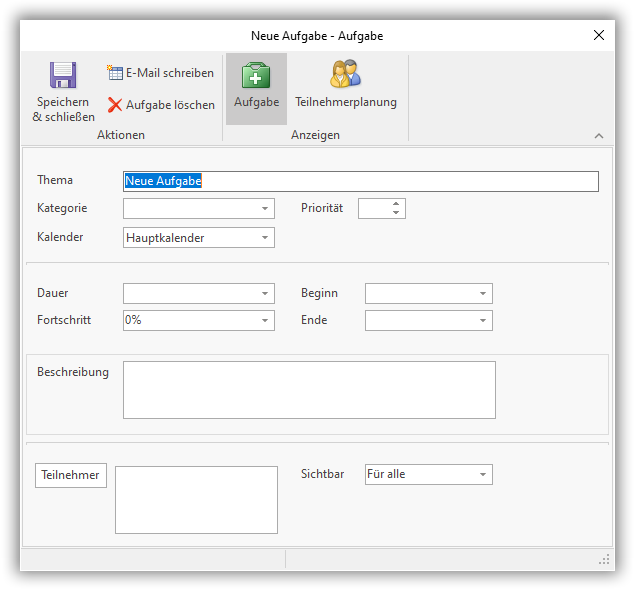Open the Kalender dropdown showing Hauptkalender
Image resolution: width=635 pixels, height=591 pixels.
[265, 238]
